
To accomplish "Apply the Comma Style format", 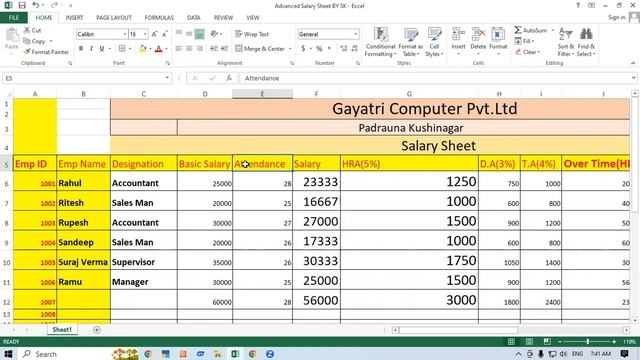I will pos(329,49).
